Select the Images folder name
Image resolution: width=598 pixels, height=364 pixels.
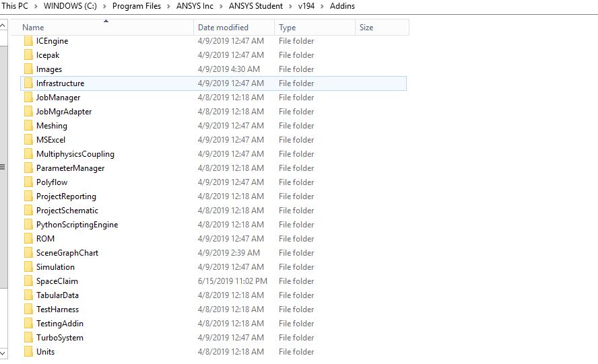tap(48, 69)
